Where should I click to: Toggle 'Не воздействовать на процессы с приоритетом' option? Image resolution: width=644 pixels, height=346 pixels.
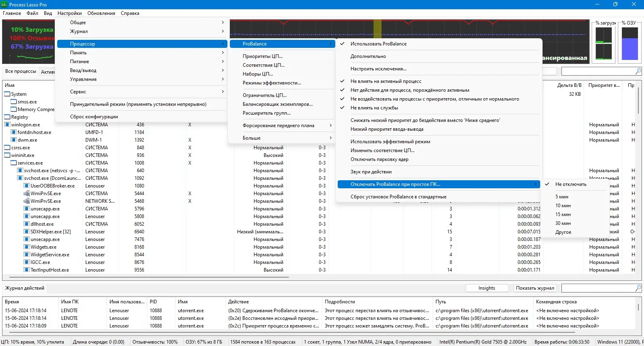coord(439,99)
